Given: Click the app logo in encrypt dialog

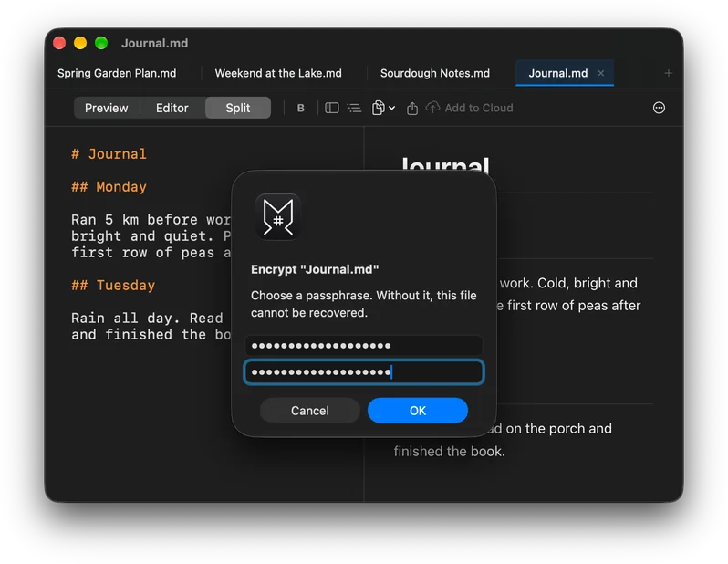Looking at the screenshot, I should pyautogui.click(x=277, y=216).
